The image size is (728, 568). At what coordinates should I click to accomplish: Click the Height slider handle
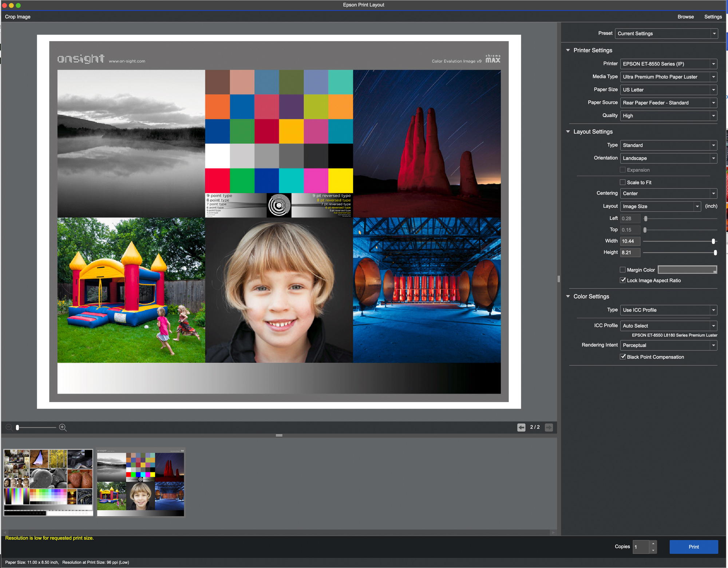(x=715, y=253)
